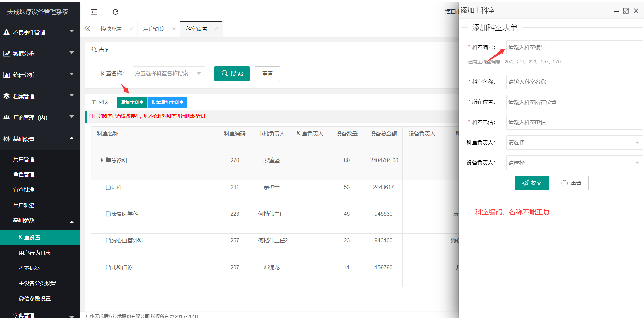
Task: Click the double-left arrow tab scroll icon
Action: 87,29
